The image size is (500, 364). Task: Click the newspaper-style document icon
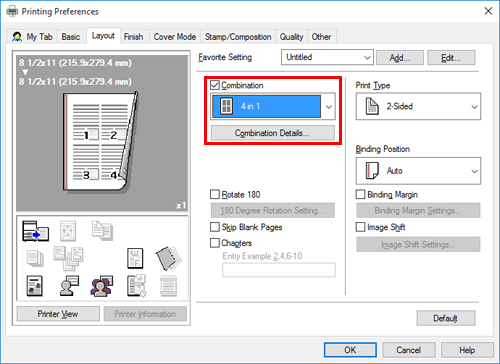point(34,286)
